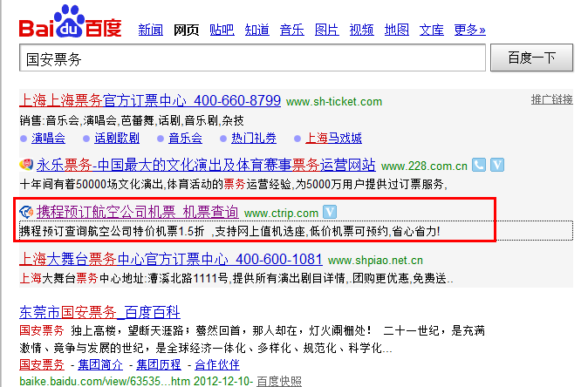Click the 推广链接 label link
Image resolution: width=588 pixels, height=387 pixels.
pyautogui.click(x=551, y=99)
